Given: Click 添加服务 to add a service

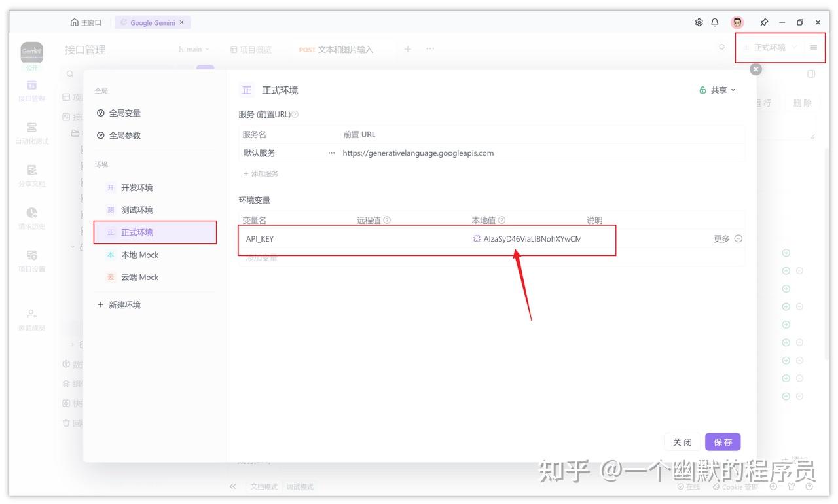Looking at the screenshot, I should (261, 173).
